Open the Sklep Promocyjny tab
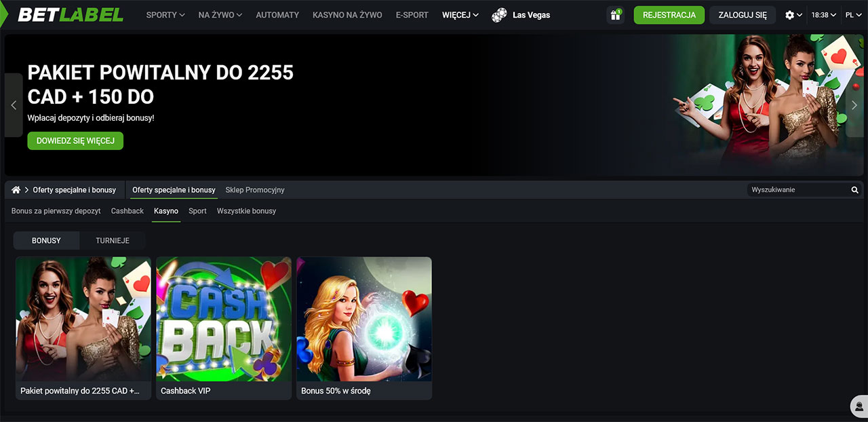Viewport: 868px width, 422px height. (255, 190)
